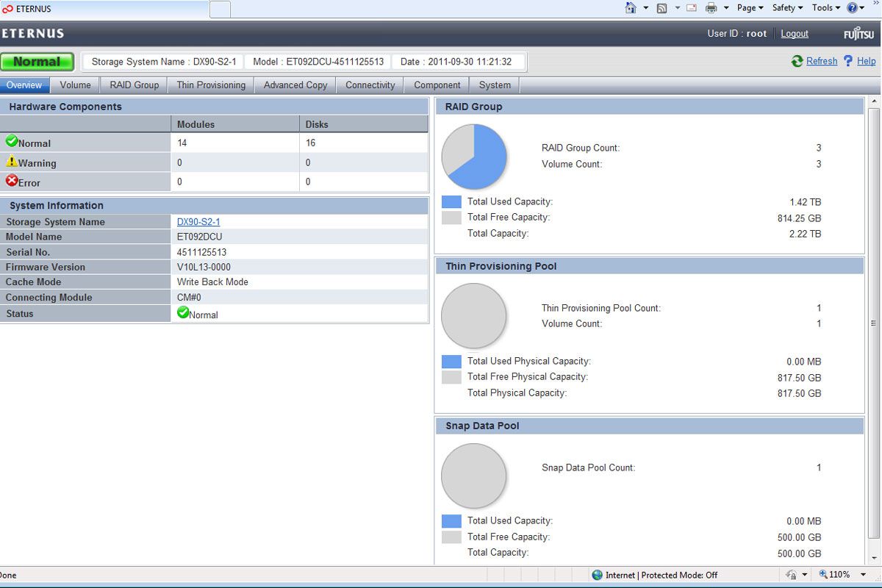Click the IE Home icon
This screenshot has width=882, height=588.
click(x=631, y=7)
